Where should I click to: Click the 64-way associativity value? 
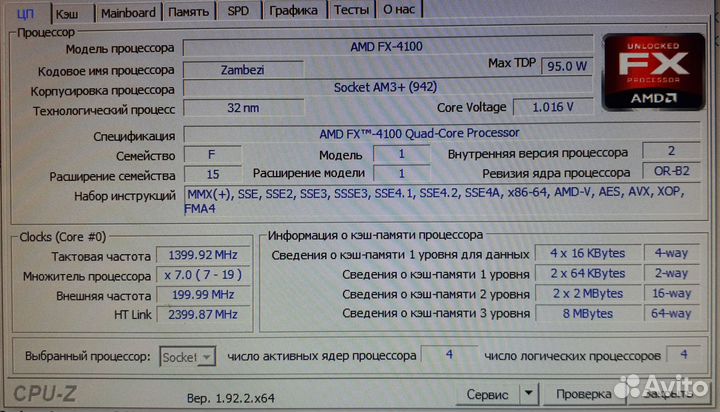[671, 313]
